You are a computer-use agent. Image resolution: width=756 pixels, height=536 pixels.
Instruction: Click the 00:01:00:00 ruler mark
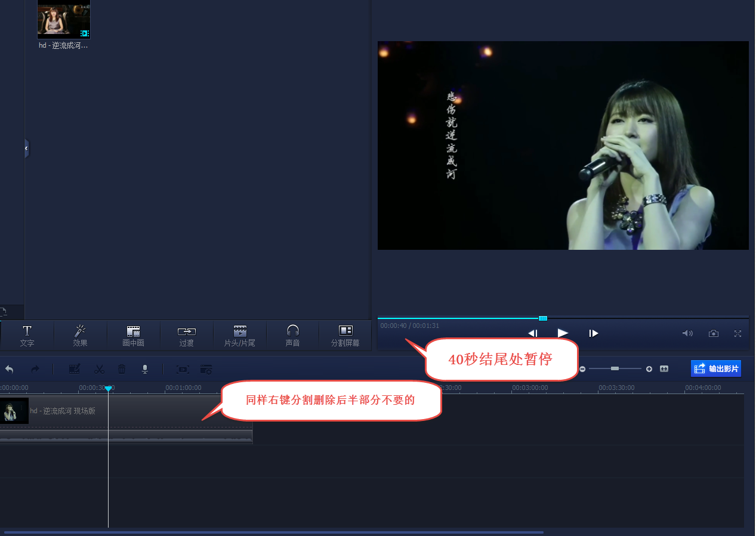[183, 388]
